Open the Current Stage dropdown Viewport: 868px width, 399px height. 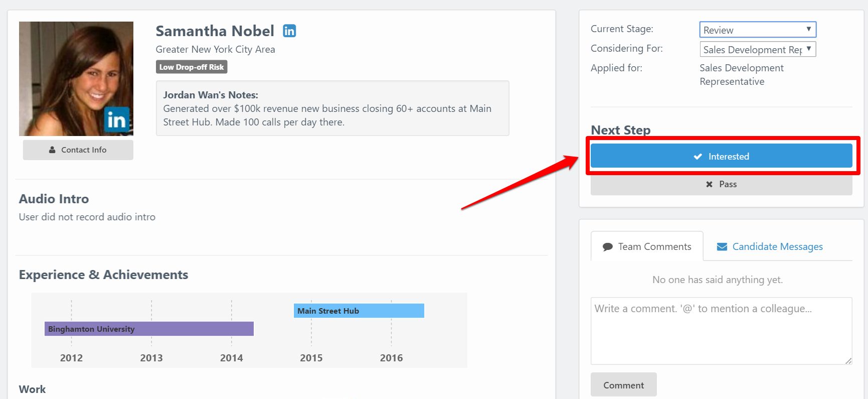758,30
